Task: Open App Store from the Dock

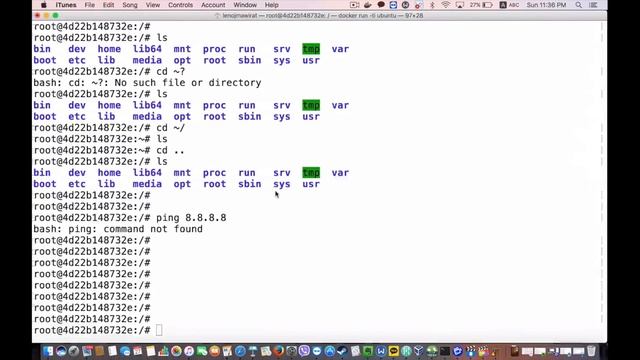Action: [x=330, y=351]
